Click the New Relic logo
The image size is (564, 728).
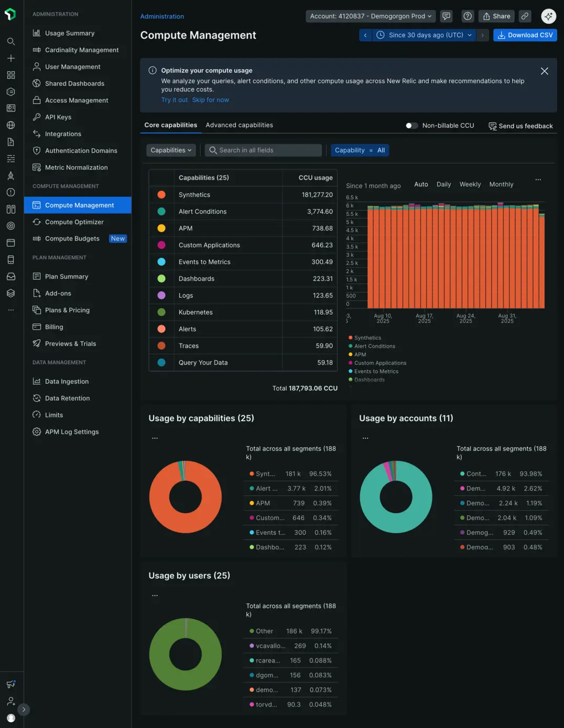(10, 14)
